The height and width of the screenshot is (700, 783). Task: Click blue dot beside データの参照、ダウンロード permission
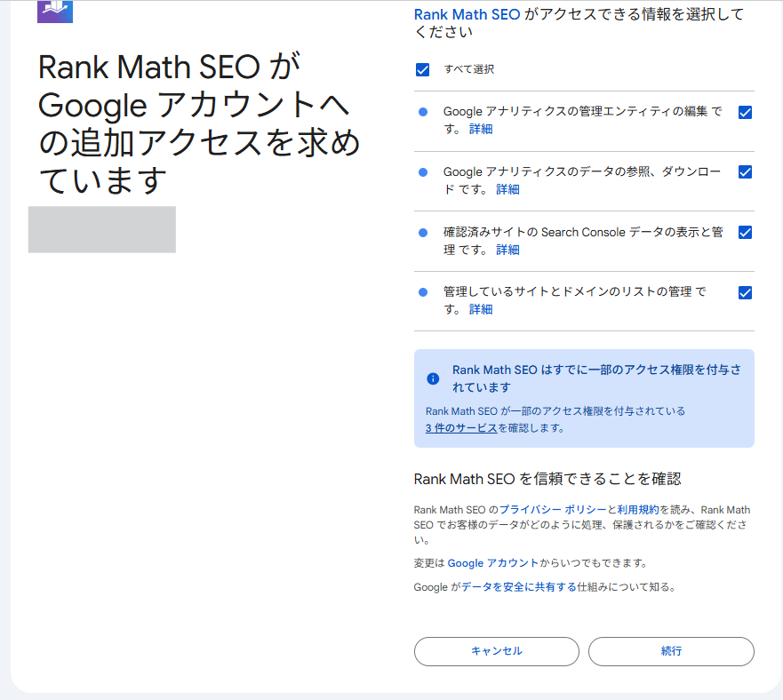(x=423, y=172)
